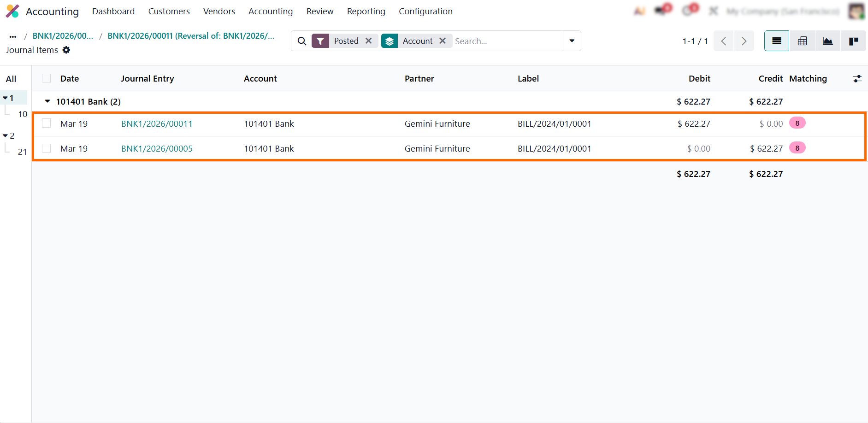This screenshot has height=423, width=868.
Task: Remove the Account grouping facet
Action: (443, 41)
